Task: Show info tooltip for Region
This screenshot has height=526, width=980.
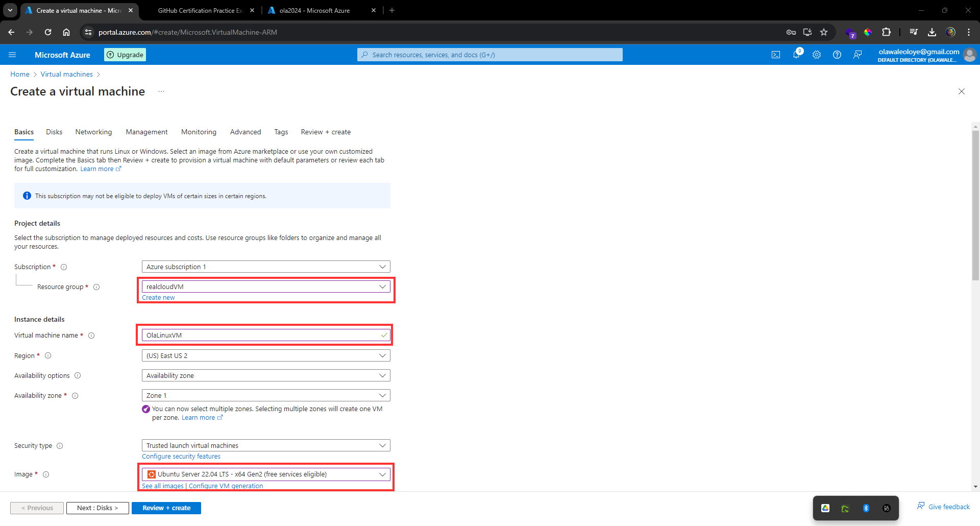Action: 48,355
